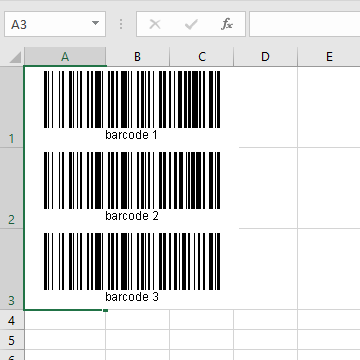Image resolution: width=360 pixels, height=360 pixels.
Task: Click the Name Box showing A3
Action: pos(55,24)
